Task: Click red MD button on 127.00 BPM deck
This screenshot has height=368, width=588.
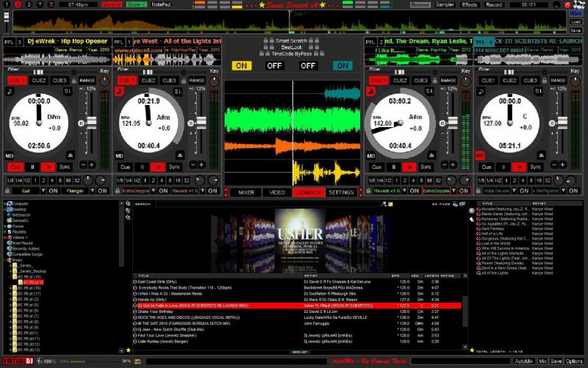Action: pos(480,156)
